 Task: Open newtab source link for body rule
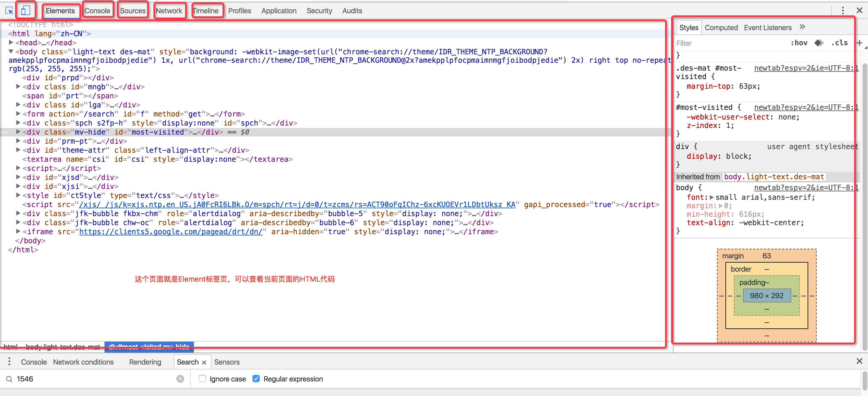point(806,187)
